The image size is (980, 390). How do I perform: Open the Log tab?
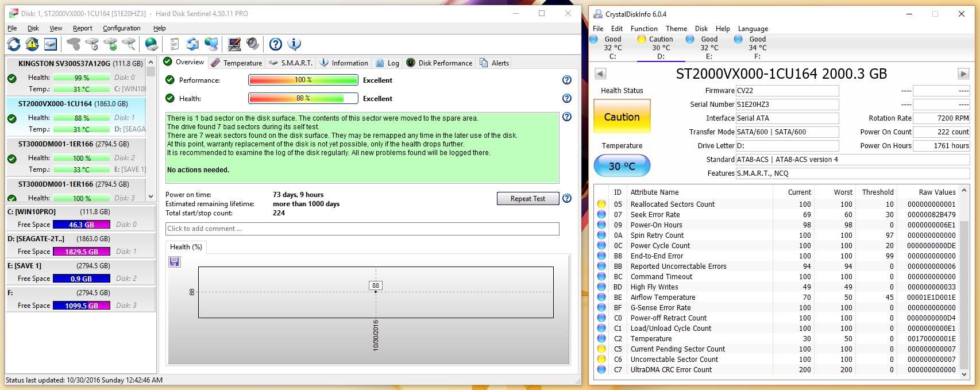click(388, 63)
